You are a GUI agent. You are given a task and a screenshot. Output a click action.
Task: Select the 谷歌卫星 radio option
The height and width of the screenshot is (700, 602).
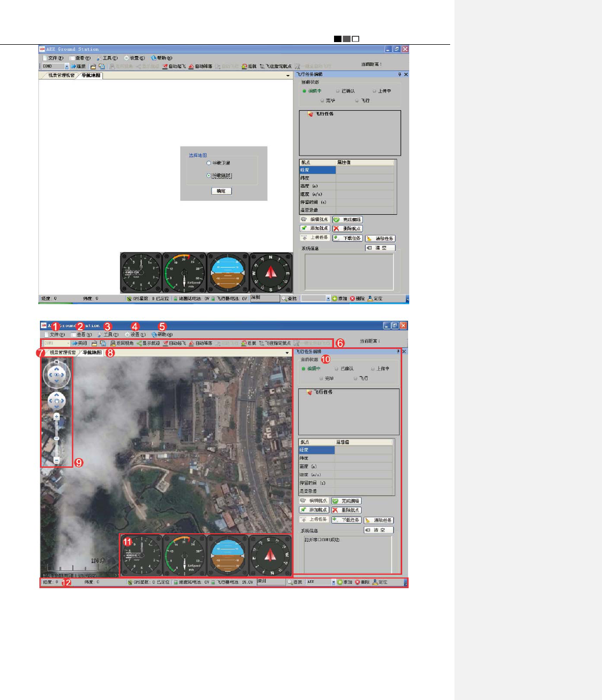(x=218, y=163)
